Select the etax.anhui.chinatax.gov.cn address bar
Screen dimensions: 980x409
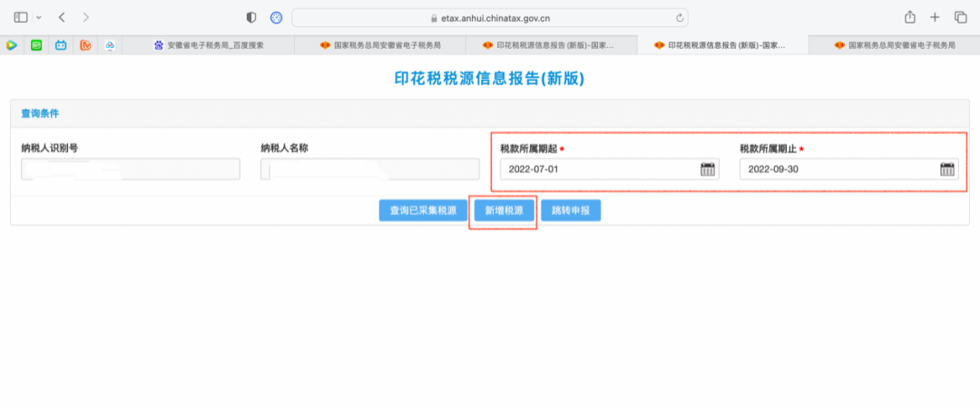[x=490, y=17]
